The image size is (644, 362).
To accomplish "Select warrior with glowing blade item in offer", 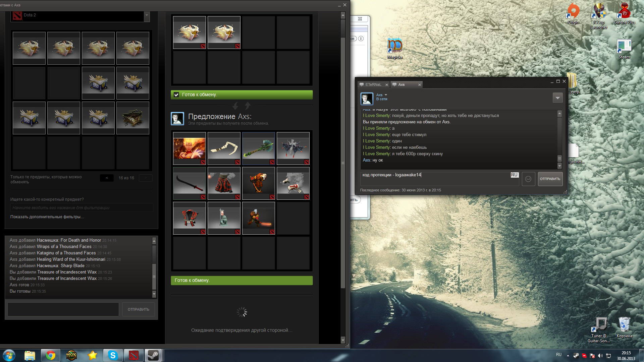I will pyautogui.click(x=259, y=218).
